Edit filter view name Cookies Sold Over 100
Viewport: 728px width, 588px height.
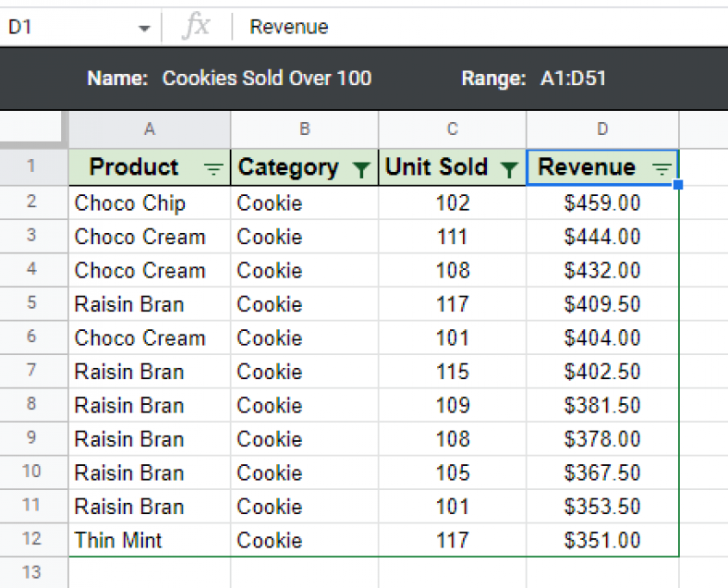coord(267,78)
